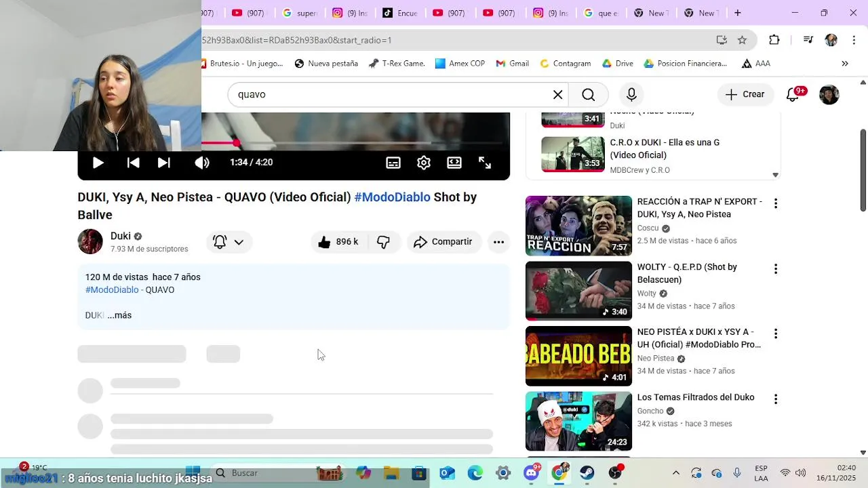
Task: Open Duki's channel avatar
Action: [90, 242]
